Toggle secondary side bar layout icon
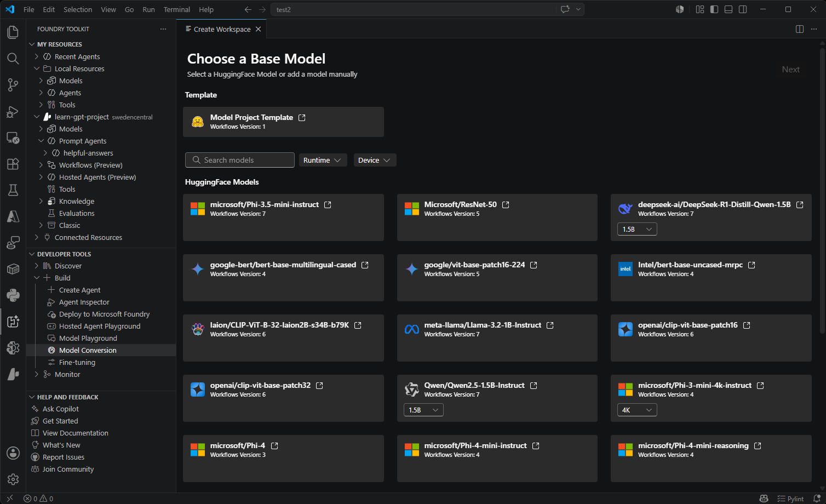This screenshot has width=826, height=504. click(743, 9)
